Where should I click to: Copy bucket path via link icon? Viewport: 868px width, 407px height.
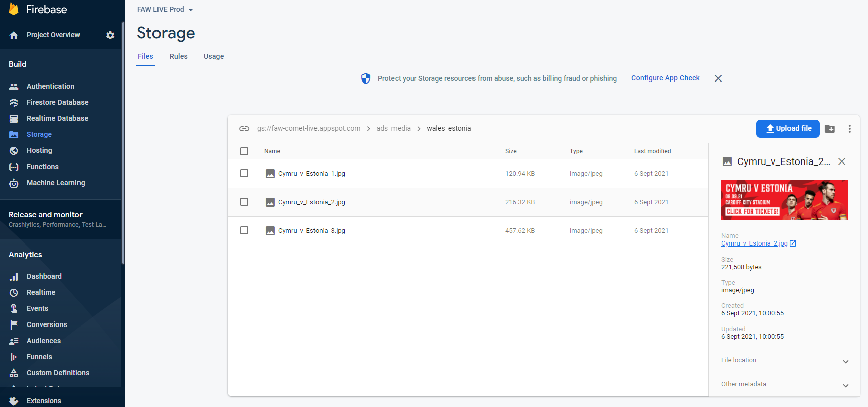(244, 129)
